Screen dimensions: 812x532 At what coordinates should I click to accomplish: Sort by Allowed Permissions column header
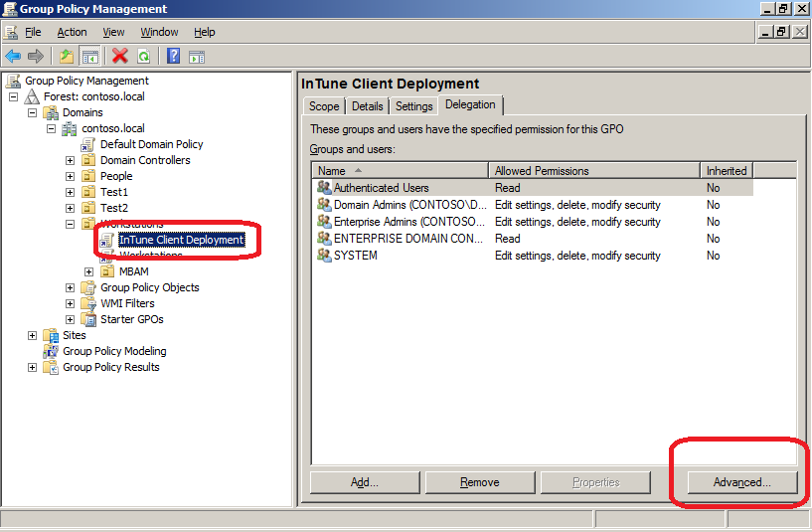coord(594,170)
